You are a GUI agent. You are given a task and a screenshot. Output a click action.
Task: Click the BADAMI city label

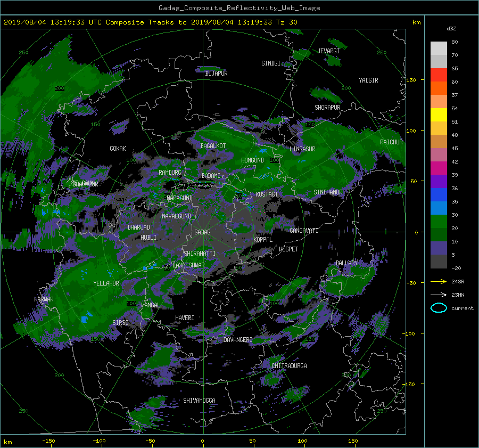tap(211, 176)
